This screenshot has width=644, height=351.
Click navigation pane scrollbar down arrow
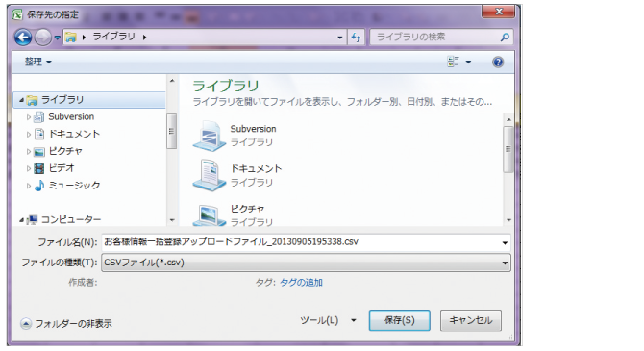click(172, 220)
